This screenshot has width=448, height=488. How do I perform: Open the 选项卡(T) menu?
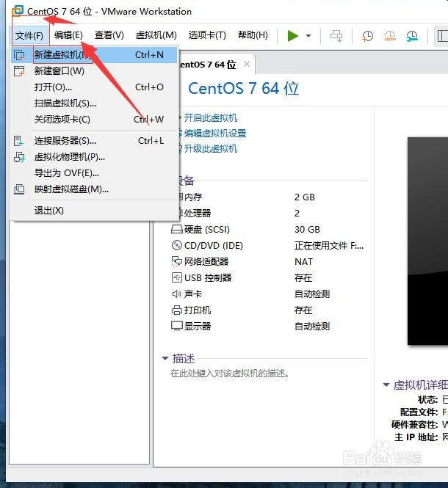tap(207, 35)
